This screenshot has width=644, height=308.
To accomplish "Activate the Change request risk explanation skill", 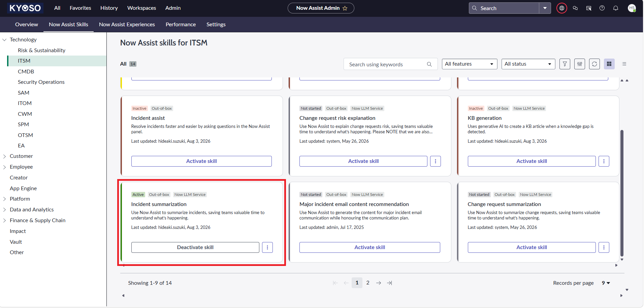I will coord(363,161).
